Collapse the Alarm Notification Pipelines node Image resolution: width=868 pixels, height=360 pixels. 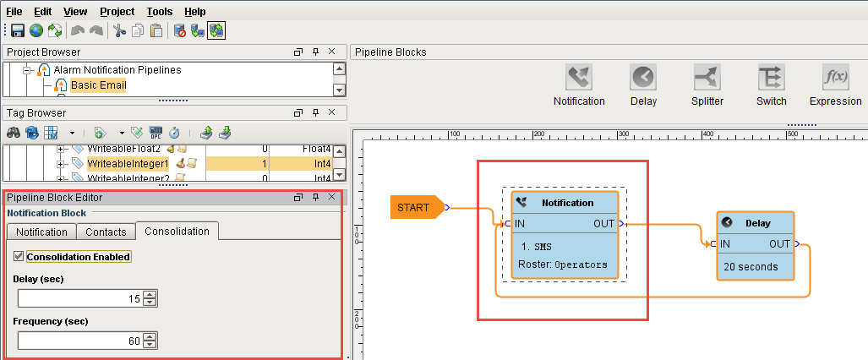click(27, 70)
